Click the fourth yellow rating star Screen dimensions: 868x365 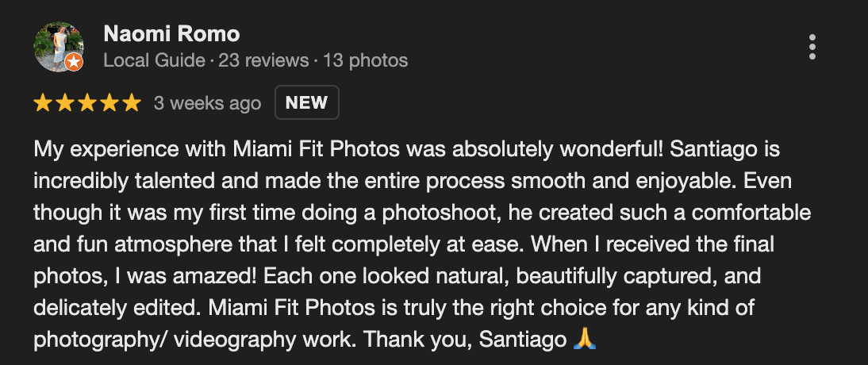coord(109,103)
